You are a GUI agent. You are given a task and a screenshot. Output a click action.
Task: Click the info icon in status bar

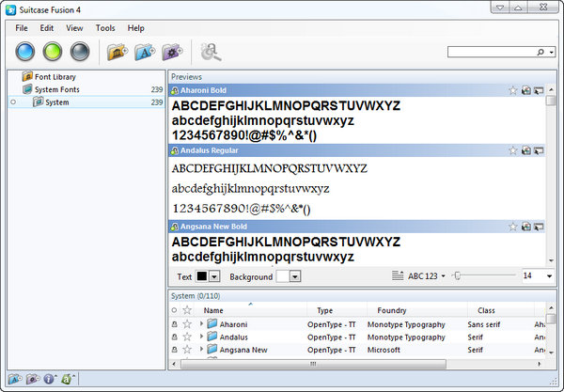[50, 379]
